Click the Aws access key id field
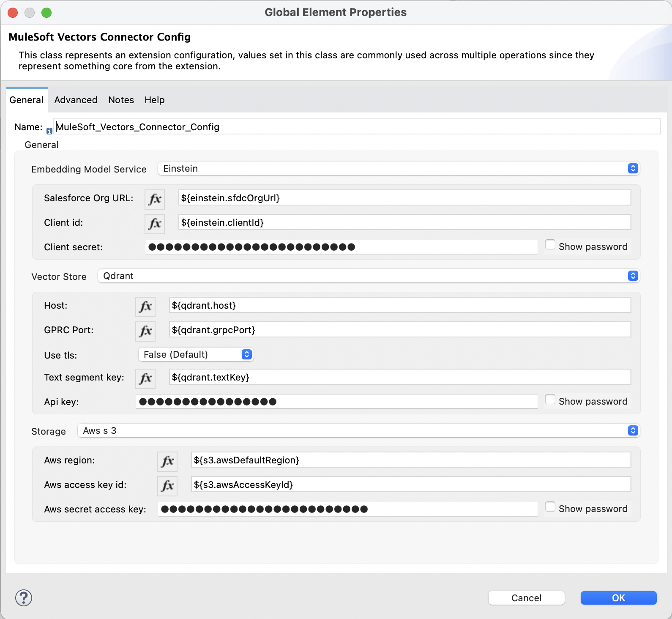672x619 pixels. pos(411,485)
